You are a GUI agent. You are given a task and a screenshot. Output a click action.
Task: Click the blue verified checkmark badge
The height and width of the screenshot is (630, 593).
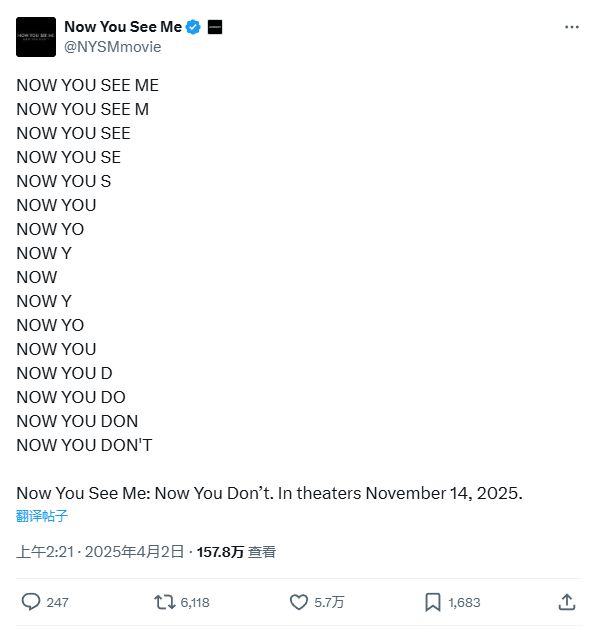coord(193,27)
